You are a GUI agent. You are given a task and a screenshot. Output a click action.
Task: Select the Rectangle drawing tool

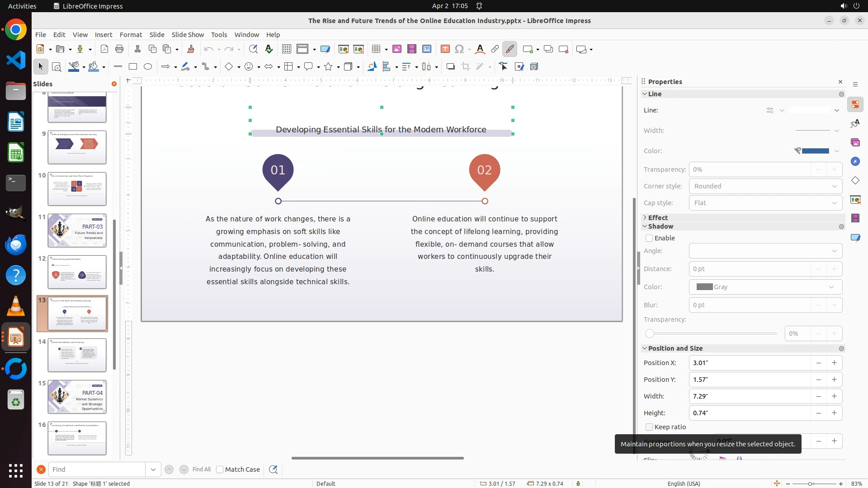133,67
